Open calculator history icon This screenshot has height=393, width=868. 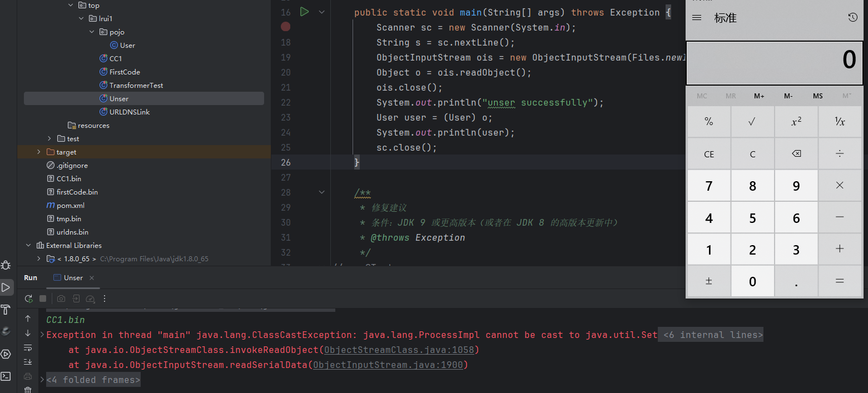click(852, 18)
